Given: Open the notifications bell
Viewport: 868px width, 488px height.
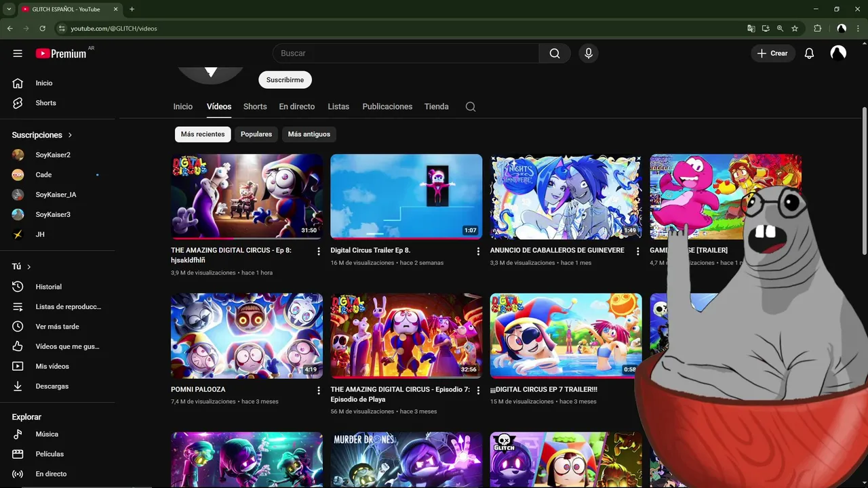Looking at the screenshot, I should (809, 54).
